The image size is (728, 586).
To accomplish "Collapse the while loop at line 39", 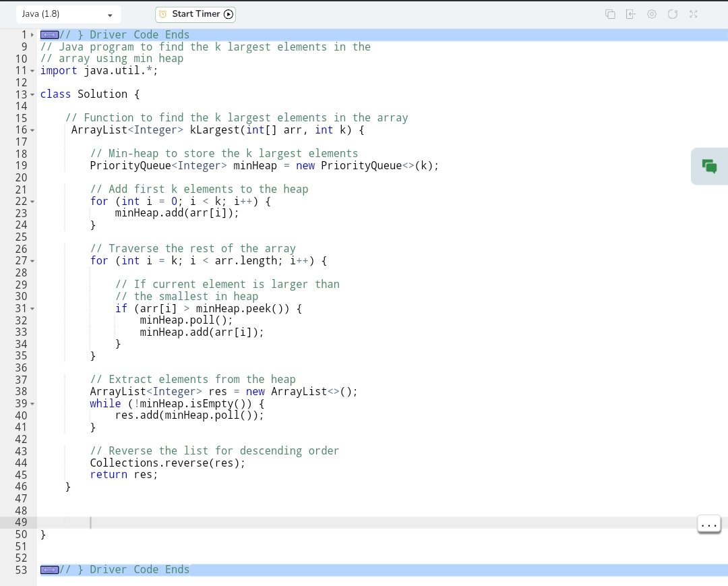I will (x=32, y=404).
